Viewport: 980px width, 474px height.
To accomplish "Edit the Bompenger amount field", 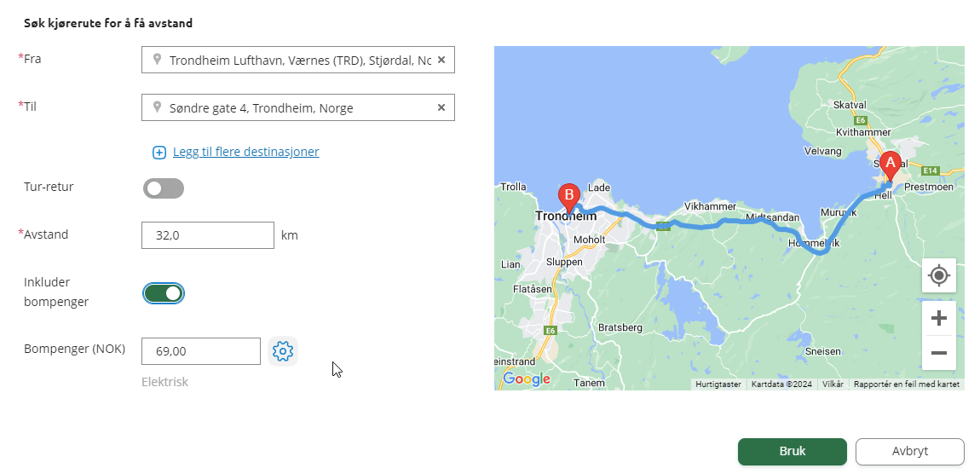I will pyautogui.click(x=200, y=351).
